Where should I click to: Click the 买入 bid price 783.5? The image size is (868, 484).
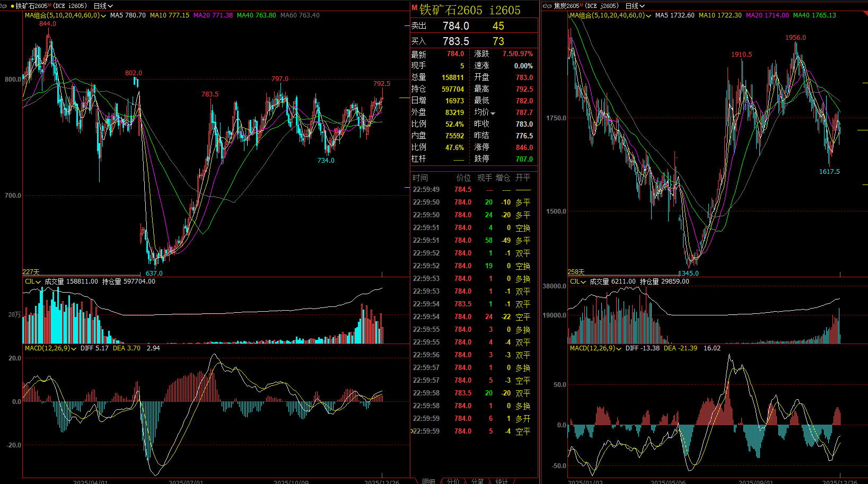tap(455, 41)
